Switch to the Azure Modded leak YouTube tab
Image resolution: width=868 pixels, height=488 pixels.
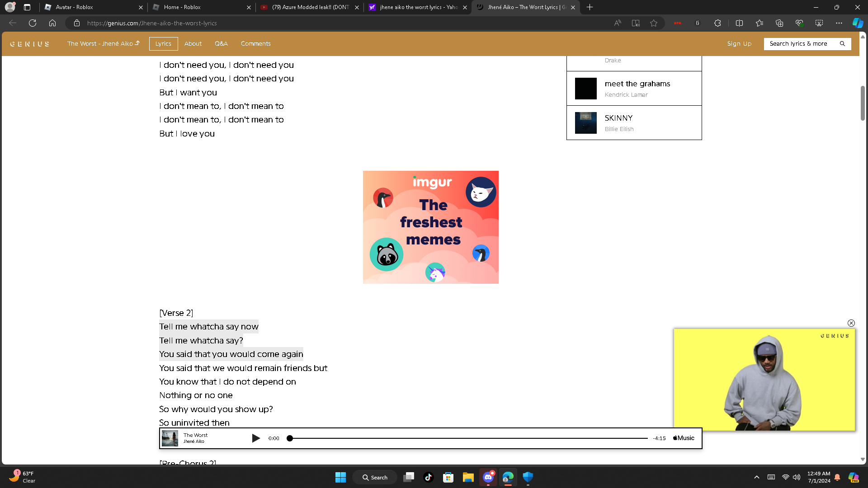click(310, 7)
